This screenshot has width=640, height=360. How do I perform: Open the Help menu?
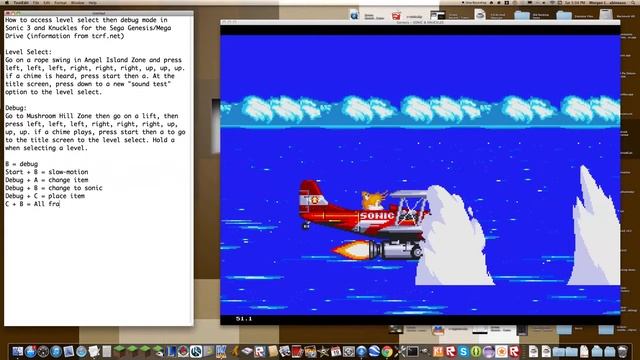click(93, 2)
